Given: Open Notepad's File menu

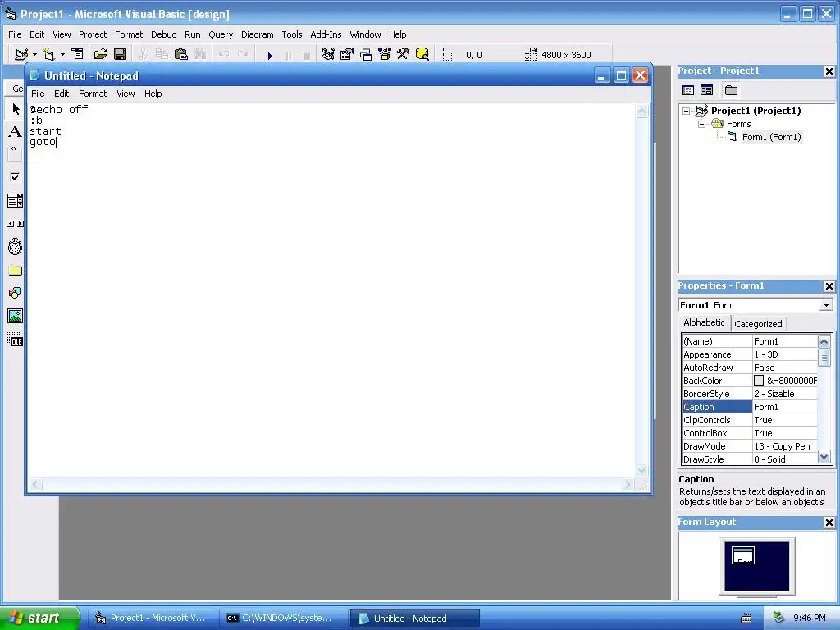Looking at the screenshot, I should click(x=38, y=94).
